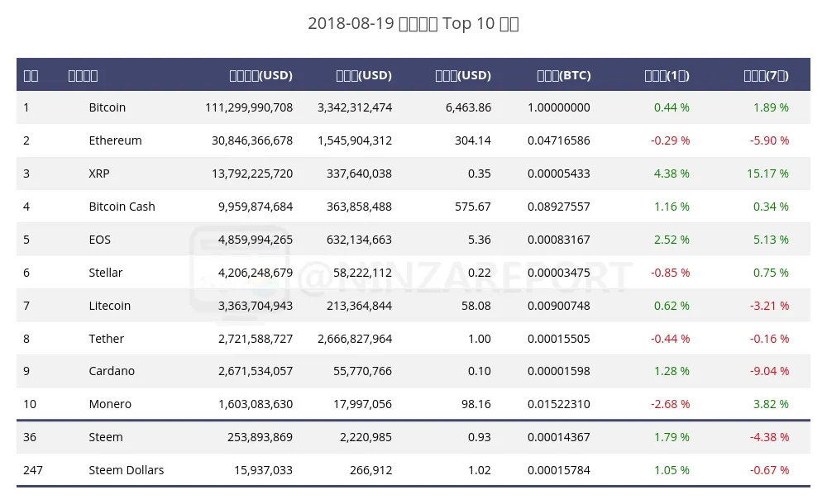Click EOS volume 632,134,663
This screenshot has width=827, height=504.
(x=359, y=240)
